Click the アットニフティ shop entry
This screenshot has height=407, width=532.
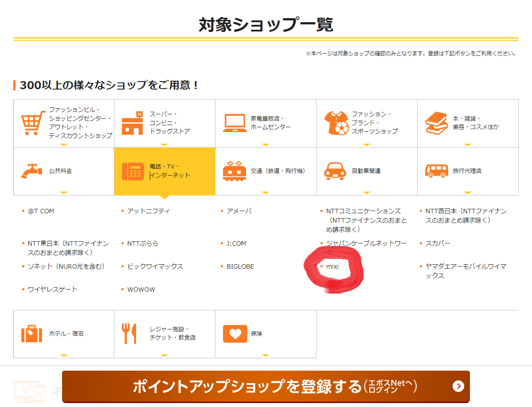tap(149, 211)
